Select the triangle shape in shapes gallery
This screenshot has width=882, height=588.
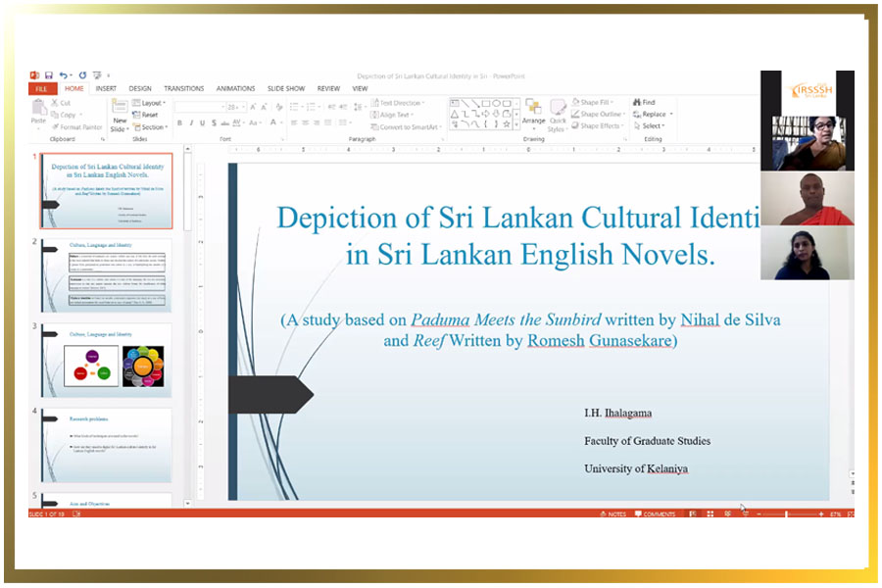coord(455,115)
